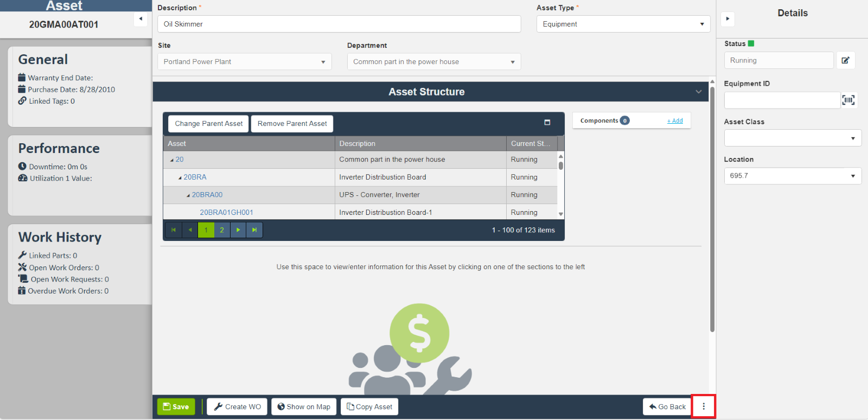
Task: Collapse the Details panel arrow
Action: tap(727, 19)
